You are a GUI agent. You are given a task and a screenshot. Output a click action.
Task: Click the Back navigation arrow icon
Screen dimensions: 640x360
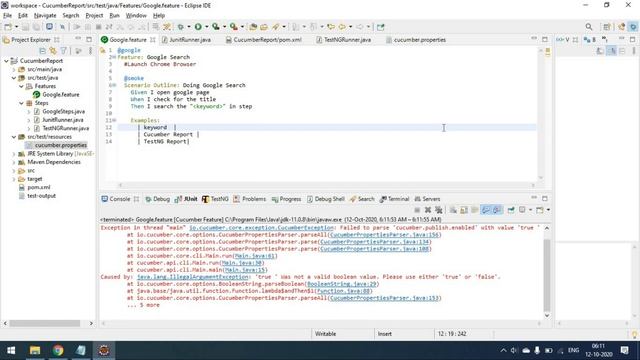(x=342, y=27)
